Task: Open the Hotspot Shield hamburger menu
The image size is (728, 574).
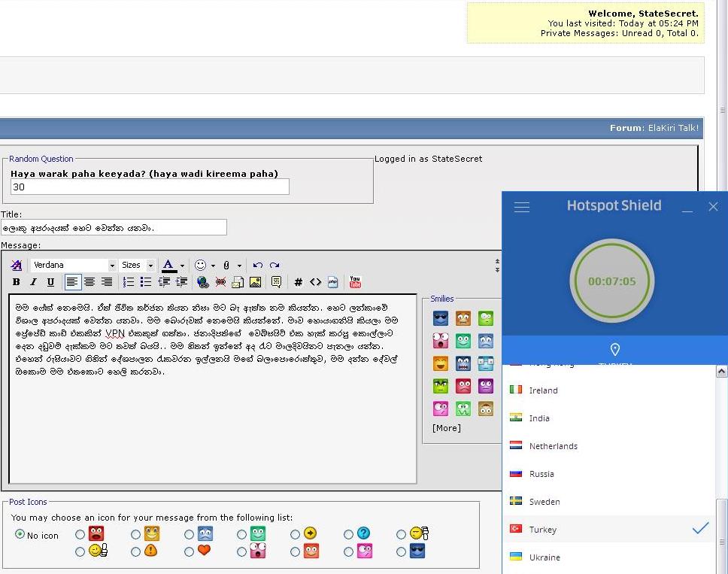Action: pyautogui.click(x=522, y=207)
